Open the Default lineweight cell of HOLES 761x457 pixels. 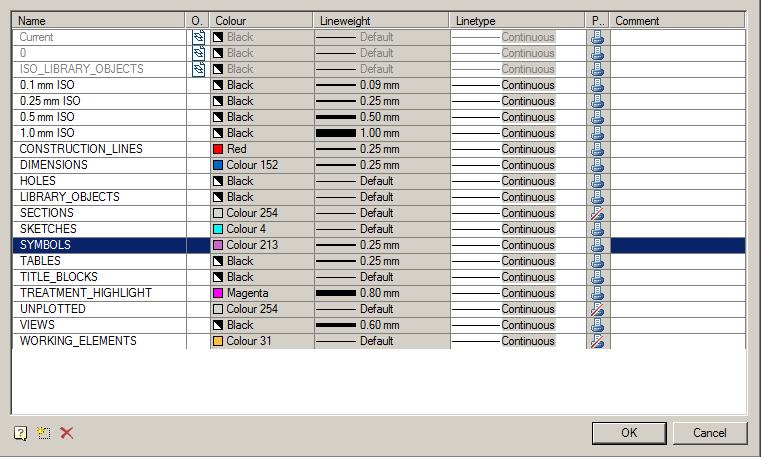tap(382, 181)
